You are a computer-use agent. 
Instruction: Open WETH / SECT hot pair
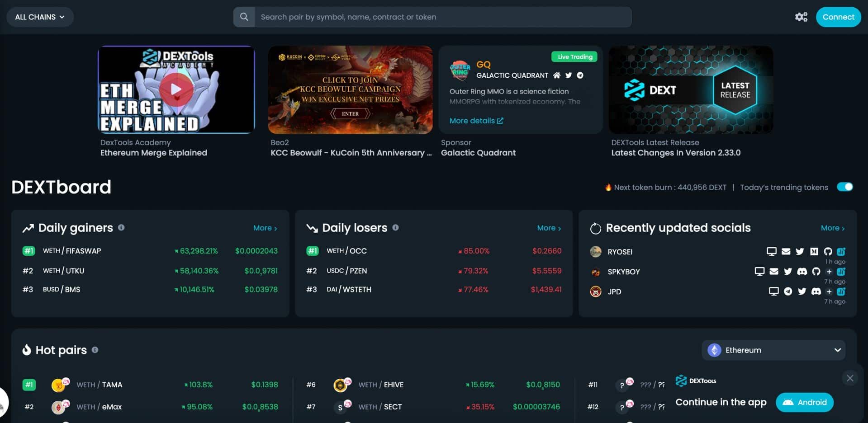coord(433,407)
